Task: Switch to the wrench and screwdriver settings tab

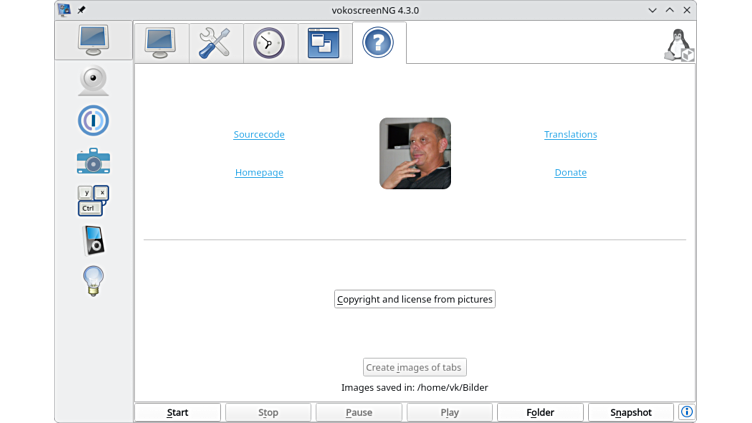Action: [x=215, y=43]
